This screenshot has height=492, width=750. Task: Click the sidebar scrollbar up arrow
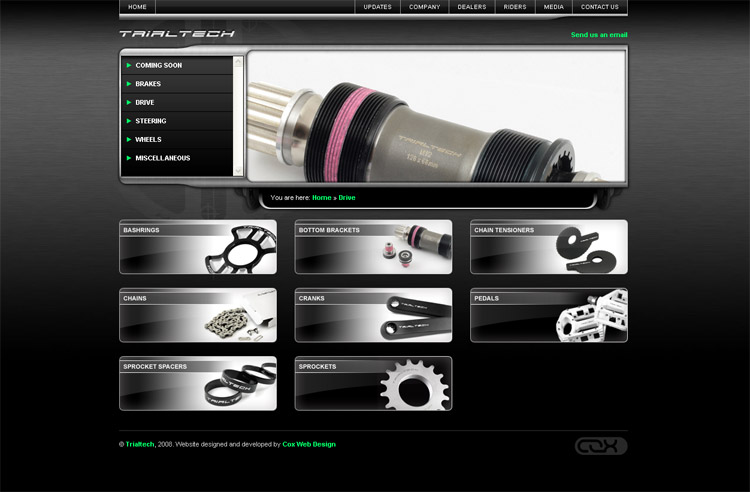[x=238, y=61]
